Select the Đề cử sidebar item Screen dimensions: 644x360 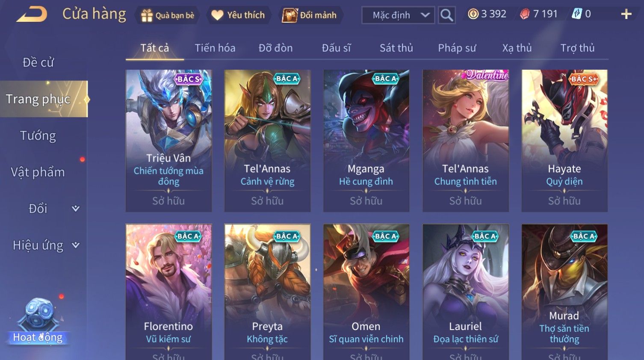[38, 62]
